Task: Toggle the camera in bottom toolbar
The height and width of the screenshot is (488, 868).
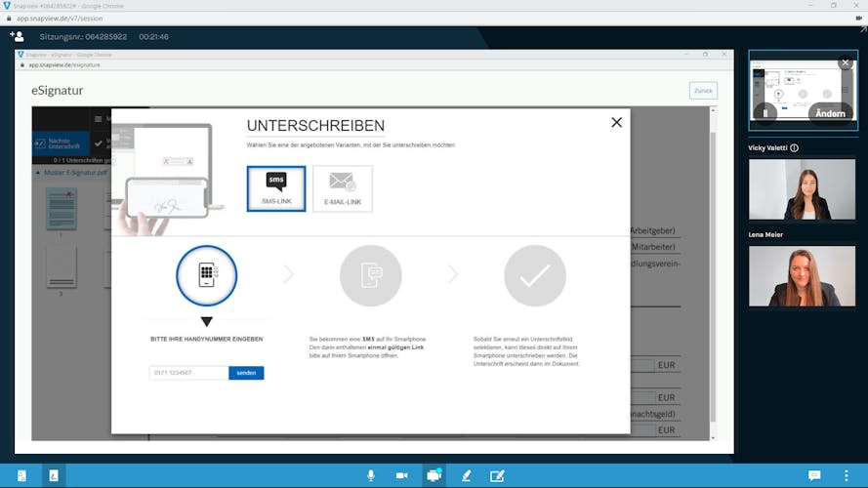Action: 401,475
